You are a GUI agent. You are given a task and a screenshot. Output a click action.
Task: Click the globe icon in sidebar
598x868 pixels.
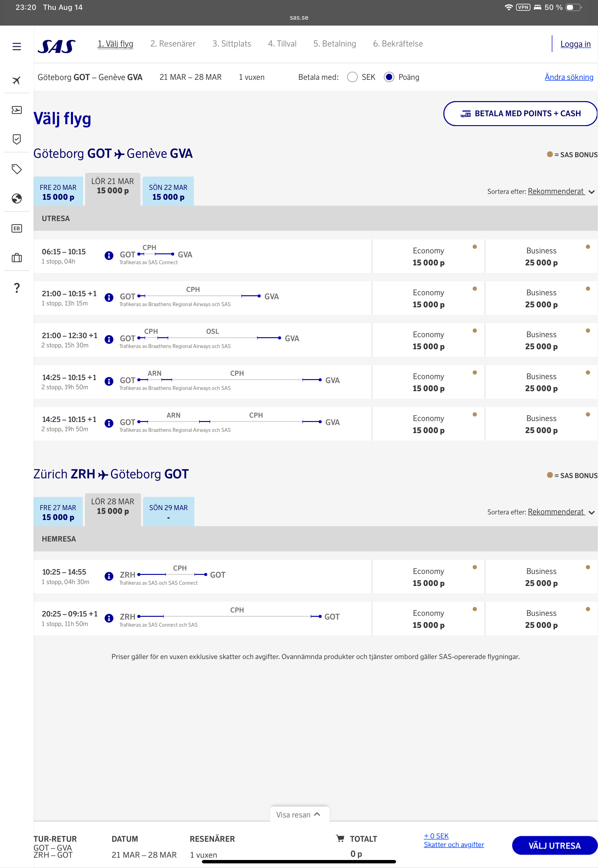click(16, 199)
